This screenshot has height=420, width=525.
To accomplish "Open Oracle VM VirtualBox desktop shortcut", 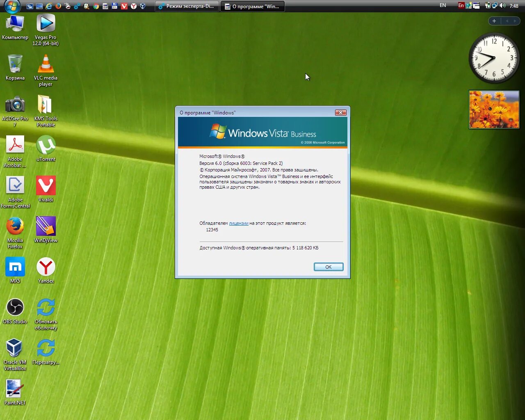I will (x=15, y=355).
